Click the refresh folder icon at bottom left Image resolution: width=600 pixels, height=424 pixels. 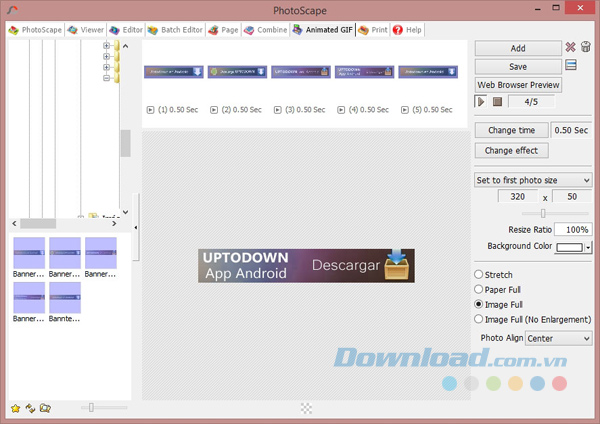[x=30, y=408]
